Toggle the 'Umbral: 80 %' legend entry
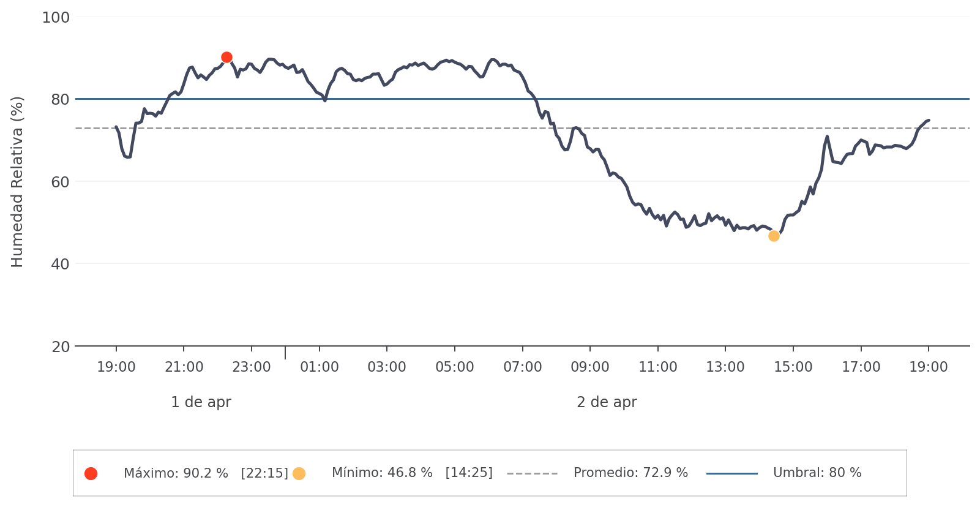The width and height of the screenshot is (980, 507). 817,473
